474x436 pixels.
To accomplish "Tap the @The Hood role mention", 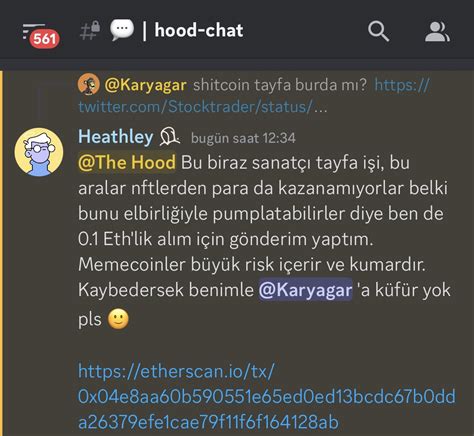I will (x=127, y=162).
